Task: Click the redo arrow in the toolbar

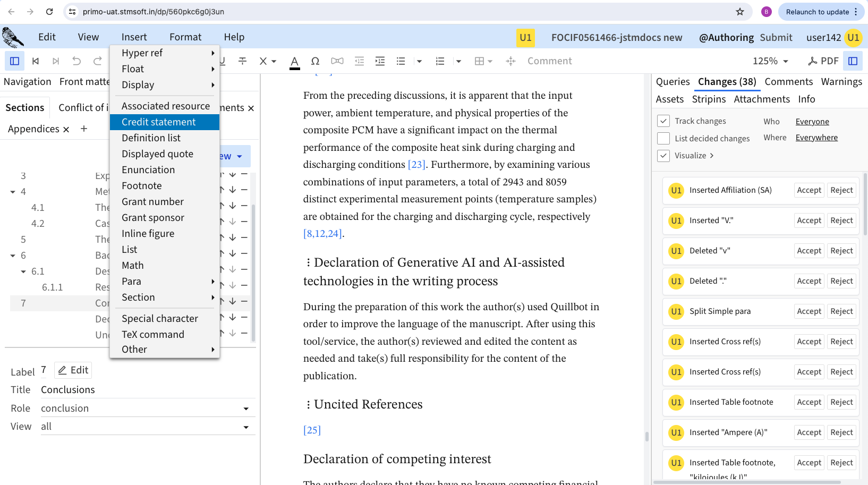Action: (97, 61)
